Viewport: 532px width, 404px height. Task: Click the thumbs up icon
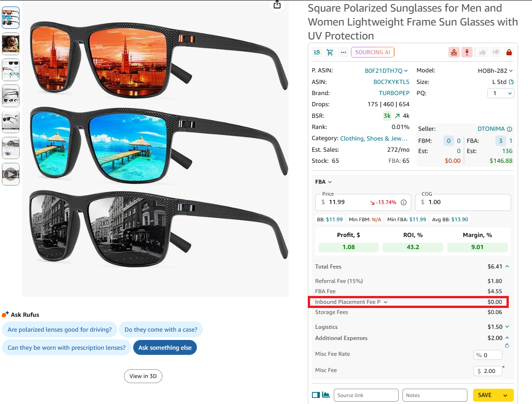tap(483, 52)
